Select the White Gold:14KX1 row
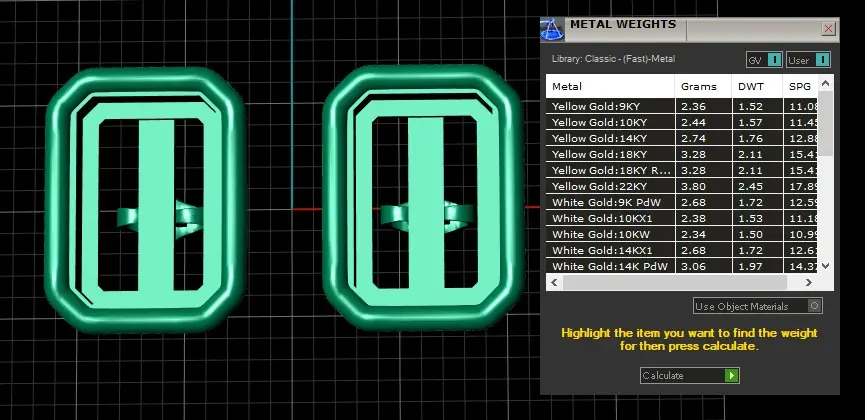Image resolution: width=865 pixels, height=420 pixels. tap(682, 250)
